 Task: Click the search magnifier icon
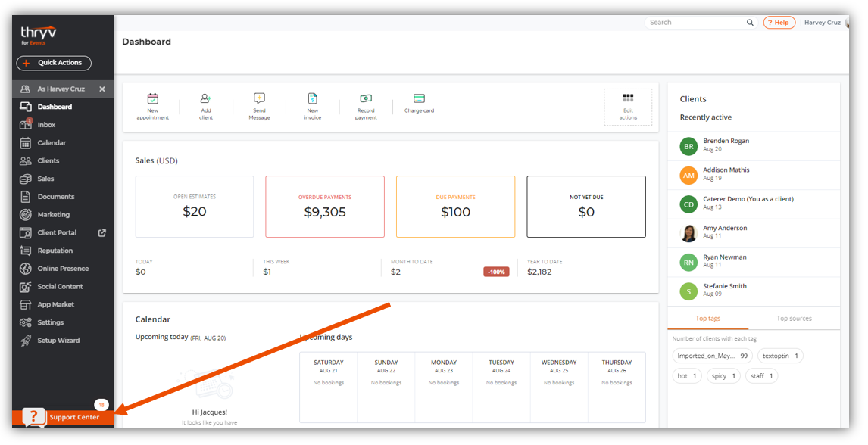[x=750, y=23]
